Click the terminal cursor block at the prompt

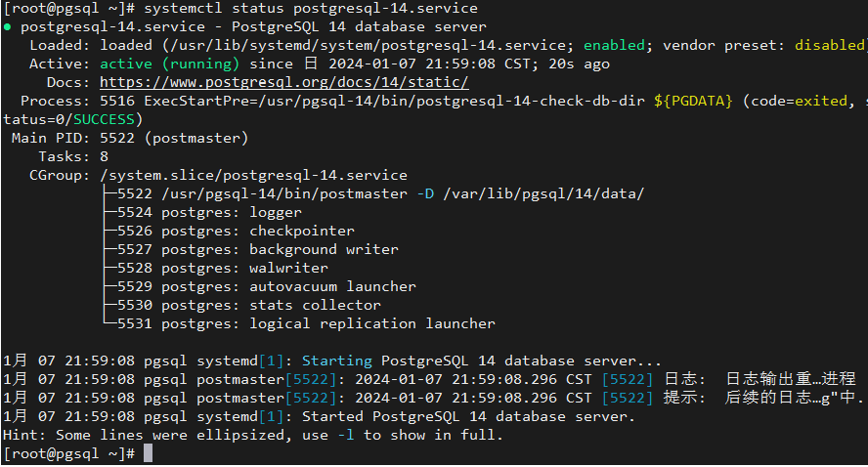tap(148, 453)
